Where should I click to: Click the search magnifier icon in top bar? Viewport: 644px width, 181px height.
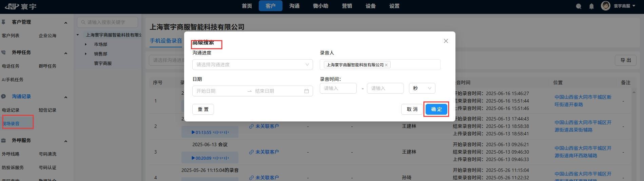[579, 6]
